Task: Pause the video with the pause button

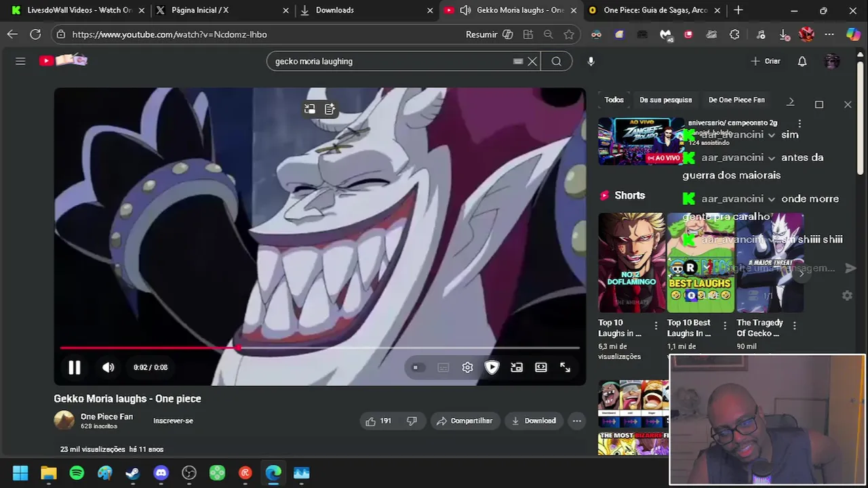Action: 75,367
